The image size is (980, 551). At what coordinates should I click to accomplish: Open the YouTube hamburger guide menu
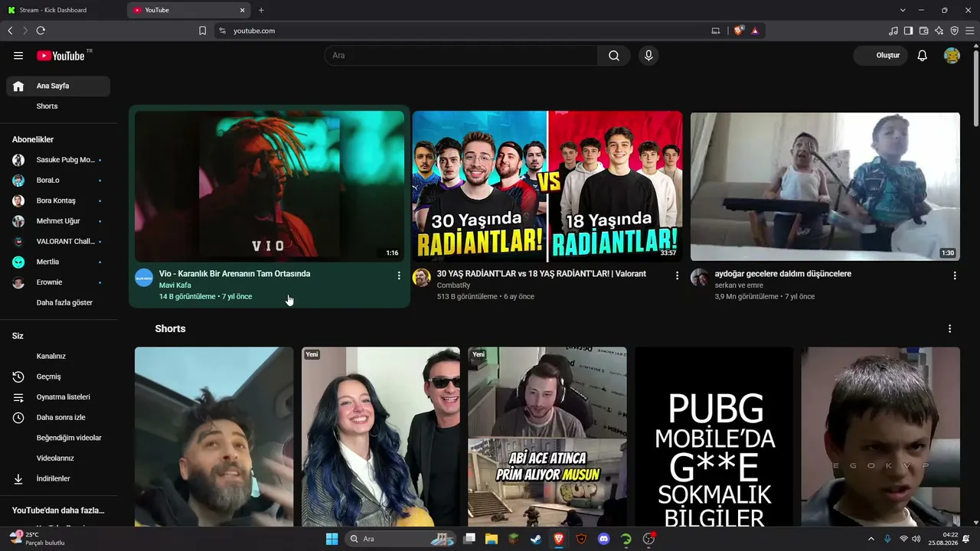pos(18,56)
